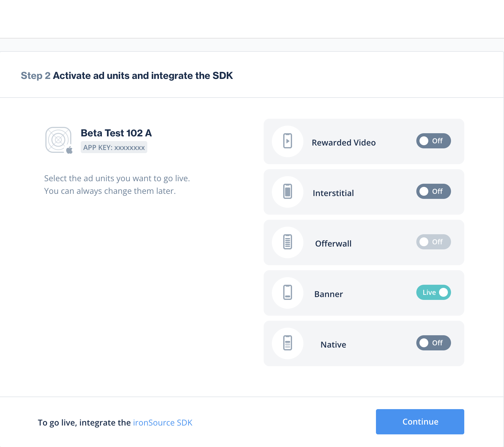Click the Rewarded Video phone icon
Image resolution: width=504 pixels, height=447 pixels.
[x=287, y=141]
